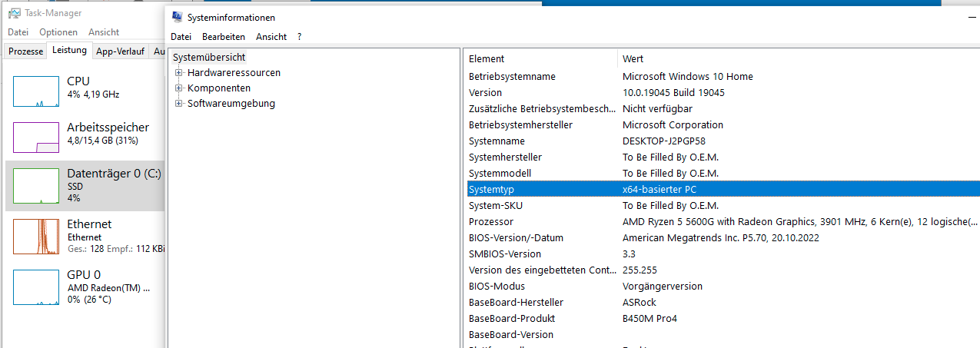The height and width of the screenshot is (348, 980).
Task: Expand the Hardwareressourcen node
Action: 179,73
